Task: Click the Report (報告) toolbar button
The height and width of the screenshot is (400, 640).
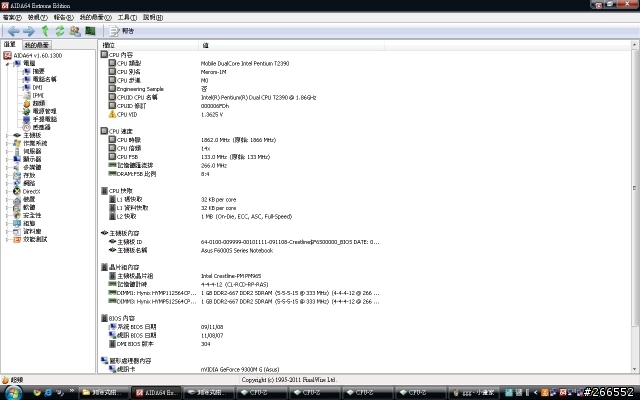Action: click(x=122, y=31)
